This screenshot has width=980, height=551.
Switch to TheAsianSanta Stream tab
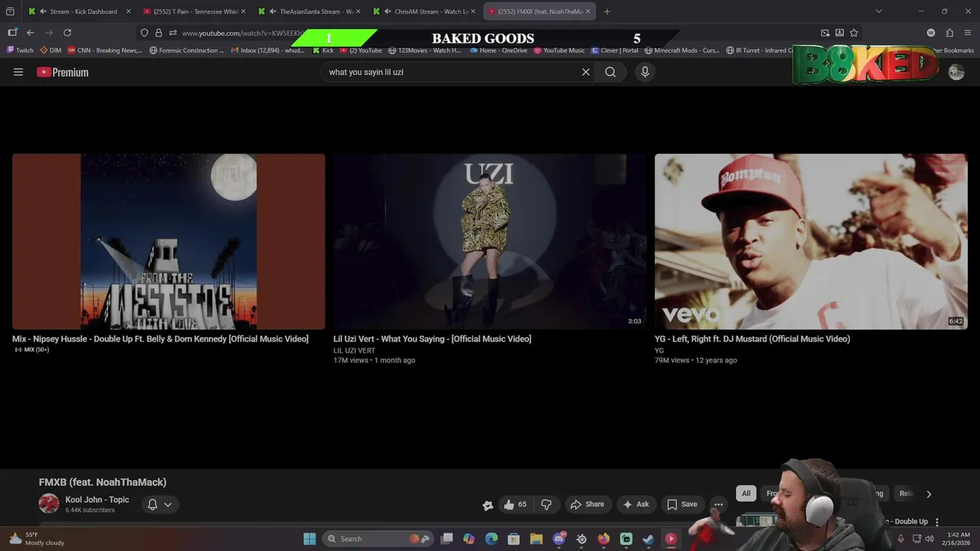[310, 11]
